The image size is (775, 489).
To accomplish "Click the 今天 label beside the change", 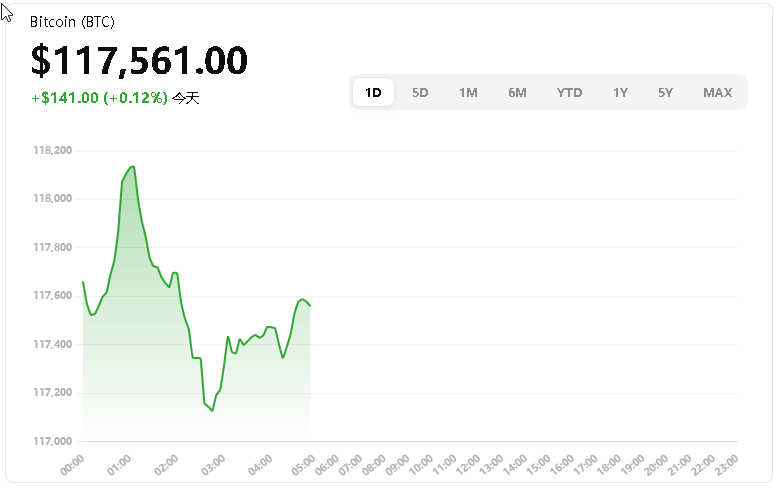I will pos(186,98).
